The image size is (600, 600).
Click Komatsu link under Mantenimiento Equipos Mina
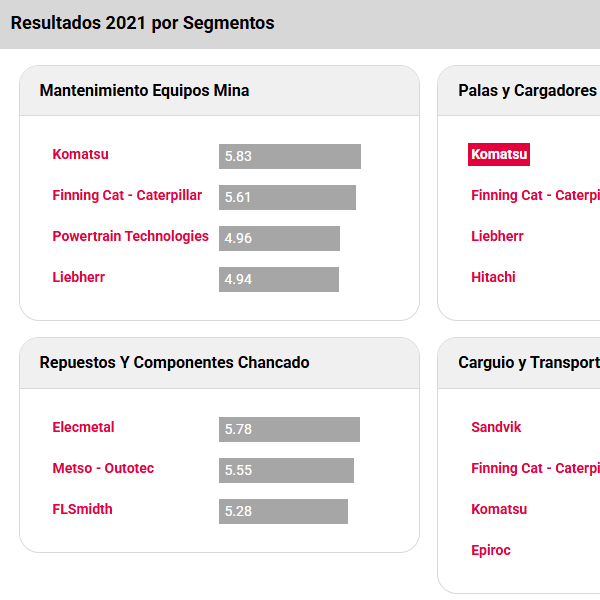(80, 155)
